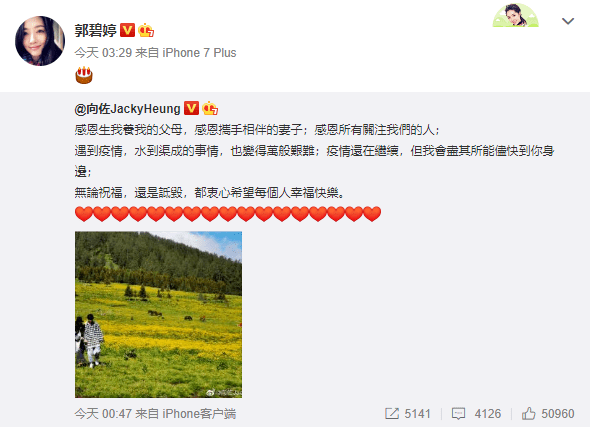The width and height of the screenshot is (590, 427).
Task: Repost using the share icon 5141
Action: coord(408,414)
